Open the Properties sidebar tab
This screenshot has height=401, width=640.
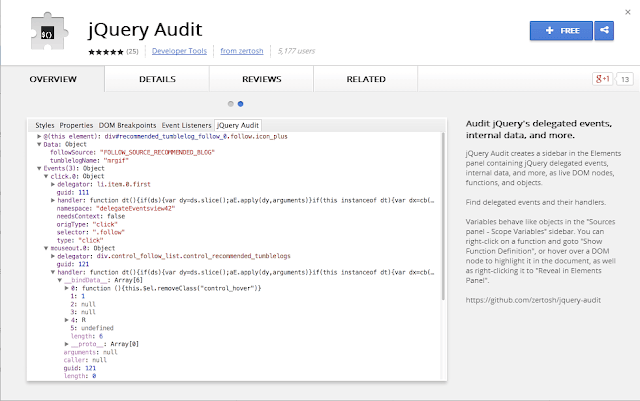[76, 125]
